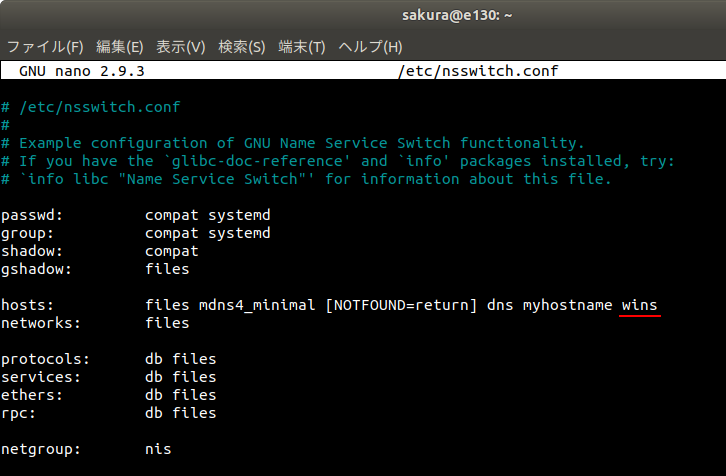Click the /etc/nsswitch.conf filename in the nano header

[x=478, y=72]
